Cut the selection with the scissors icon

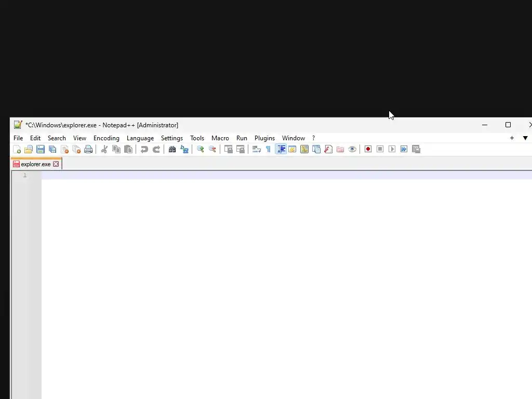coord(104,149)
